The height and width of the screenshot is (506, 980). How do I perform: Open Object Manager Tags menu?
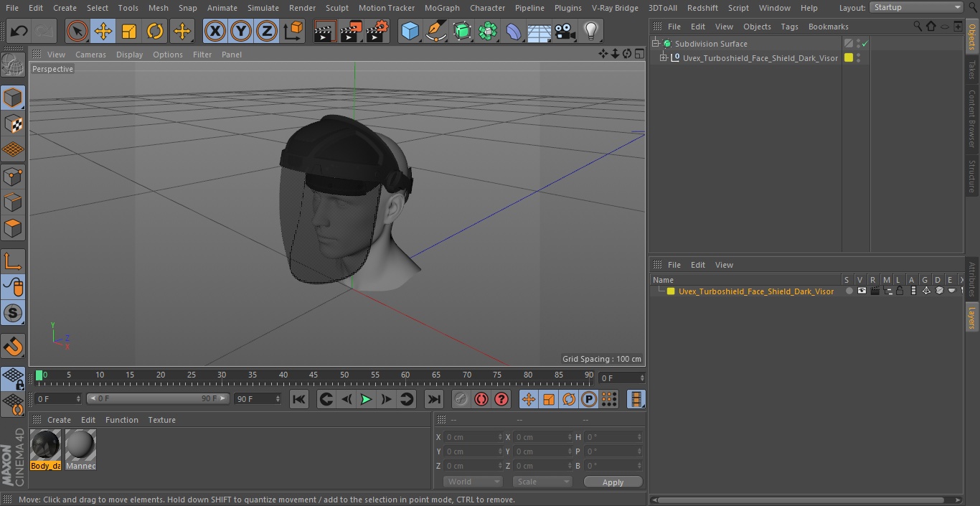(789, 27)
